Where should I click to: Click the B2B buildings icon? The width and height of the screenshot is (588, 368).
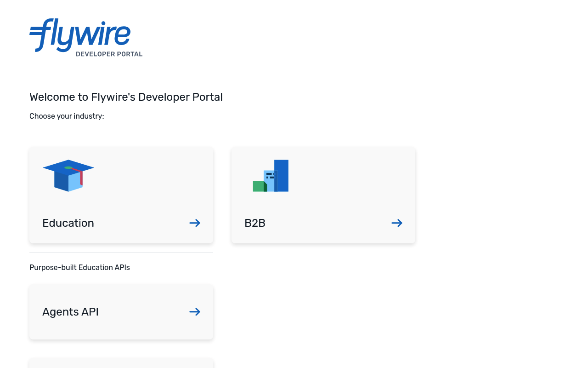(271, 176)
